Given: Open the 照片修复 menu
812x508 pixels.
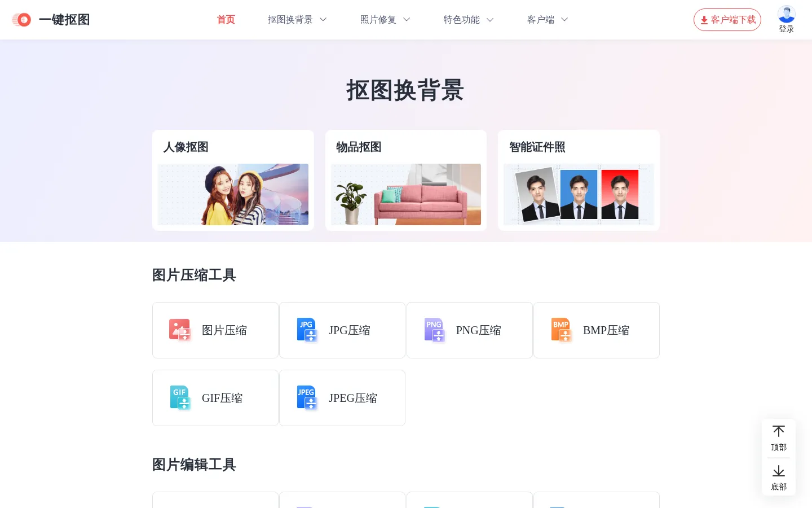Looking at the screenshot, I should 378,20.
